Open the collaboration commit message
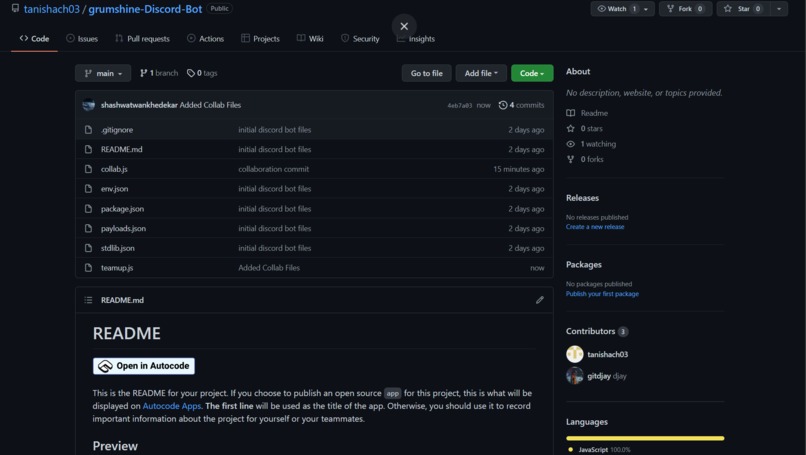This screenshot has width=806, height=455. (273, 169)
